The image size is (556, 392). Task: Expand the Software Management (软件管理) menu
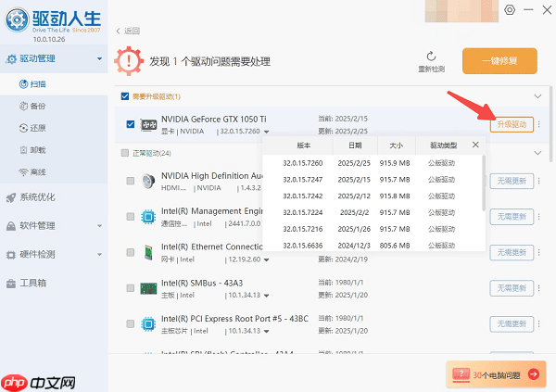pos(54,225)
